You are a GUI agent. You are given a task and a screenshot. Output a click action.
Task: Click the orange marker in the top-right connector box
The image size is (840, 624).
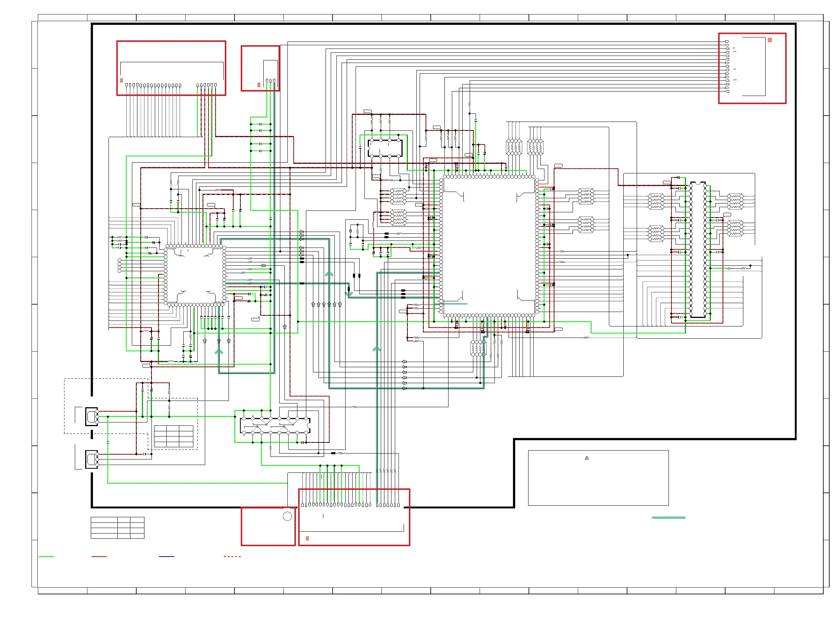770,40
